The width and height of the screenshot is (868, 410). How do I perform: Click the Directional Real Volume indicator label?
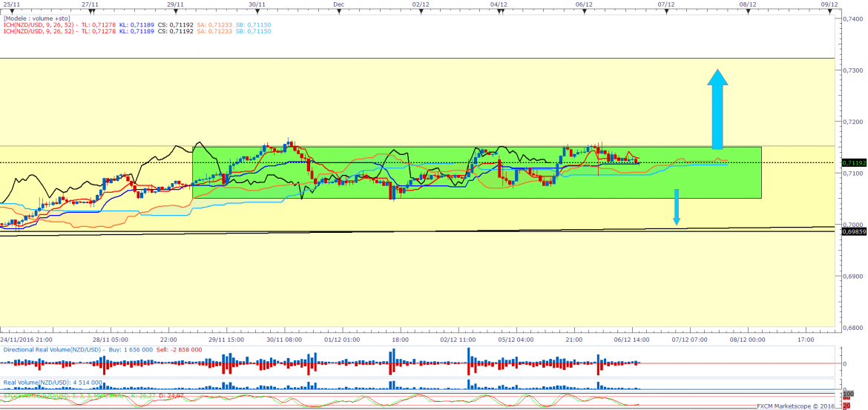coord(49,348)
